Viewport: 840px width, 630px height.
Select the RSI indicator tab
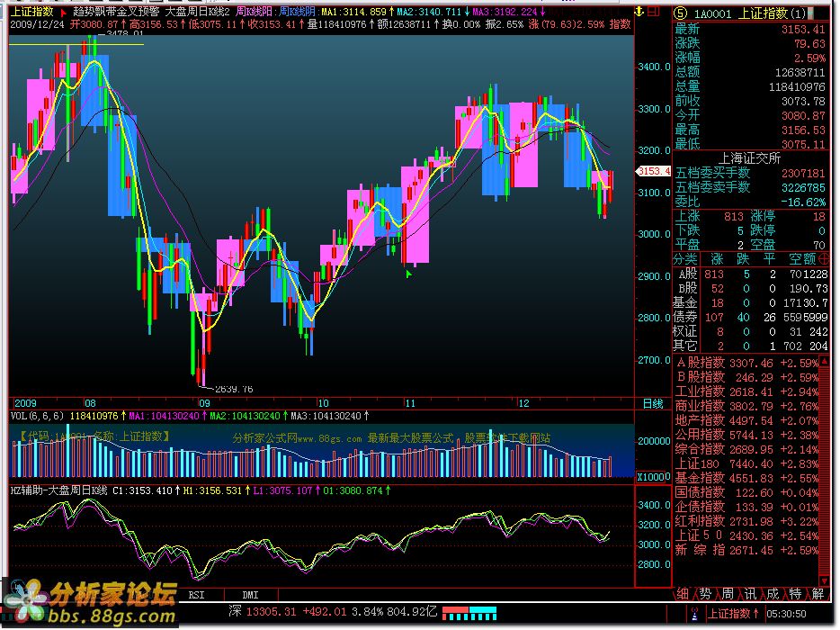[197, 595]
